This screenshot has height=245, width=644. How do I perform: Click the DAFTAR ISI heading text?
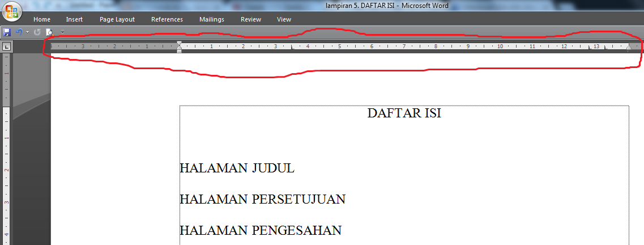click(404, 113)
